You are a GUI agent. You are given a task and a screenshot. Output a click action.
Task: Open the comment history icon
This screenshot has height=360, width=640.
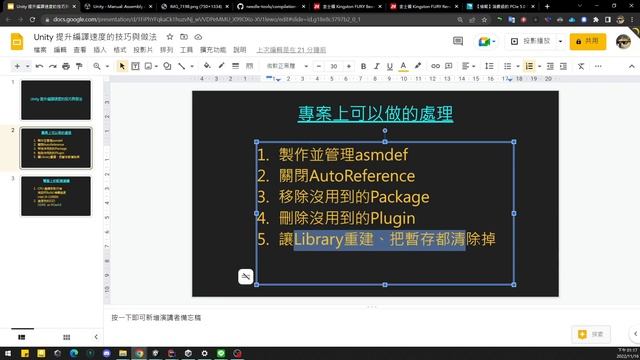[458, 41]
